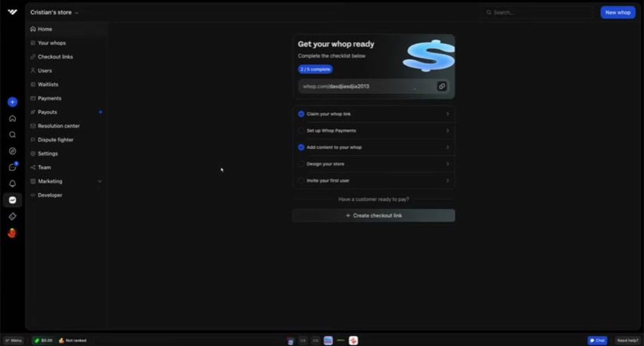
Task: Open the Menu button at bottom left
Action: pyautogui.click(x=13, y=341)
